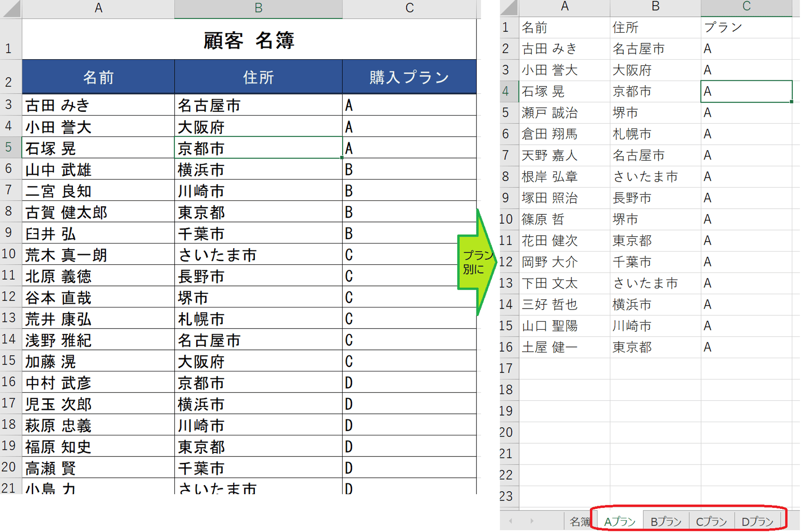Select column B header above 住所 in 顧客名簿

click(258, 9)
